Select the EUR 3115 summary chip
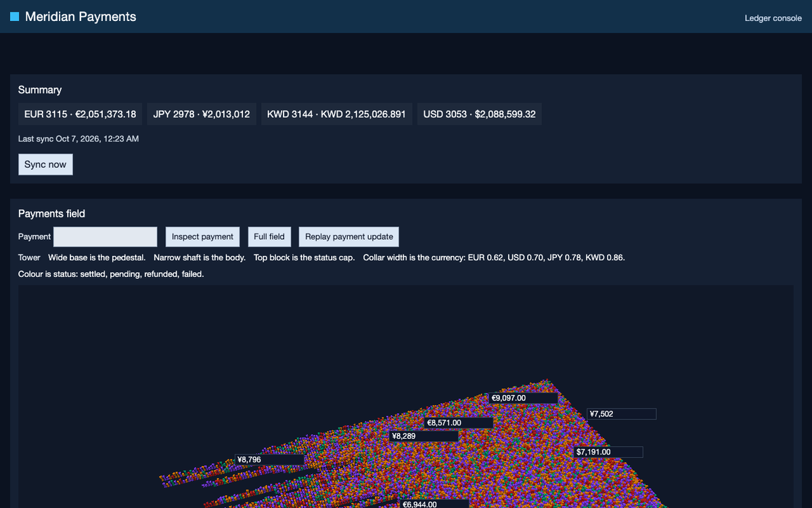Image resolution: width=812 pixels, height=508 pixels. point(81,114)
